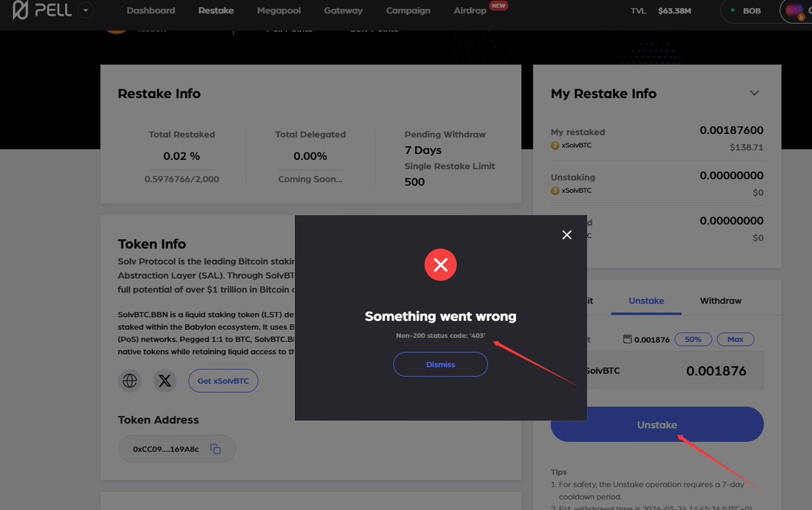The width and height of the screenshot is (812, 510).
Task: Click the xSolvBTC coin icon under Unstaking
Action: pos(555,190)
